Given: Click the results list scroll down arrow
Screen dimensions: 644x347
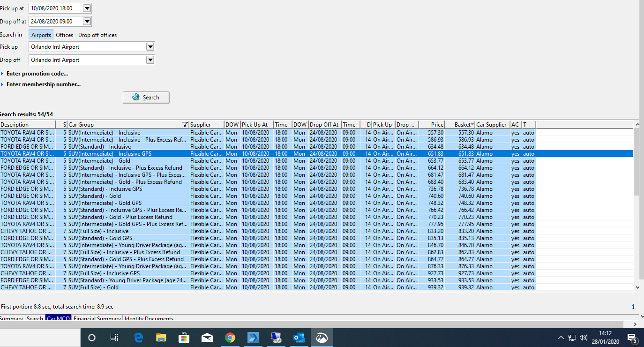Looking at the screenshot, I should pos(637,287).
